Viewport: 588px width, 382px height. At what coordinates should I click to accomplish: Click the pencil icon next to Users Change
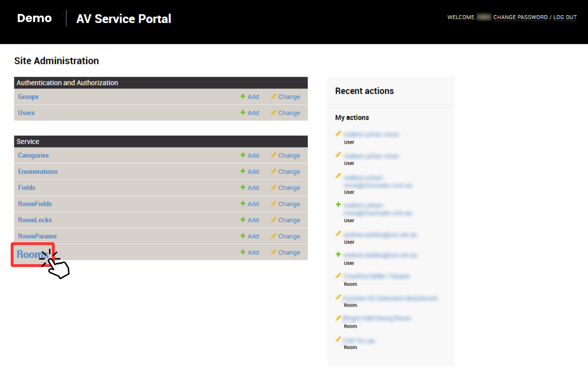pyautogui.click(x=274, y=113)
